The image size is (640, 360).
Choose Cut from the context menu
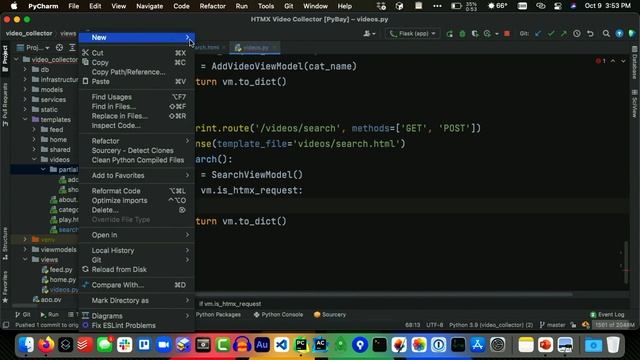136,53
